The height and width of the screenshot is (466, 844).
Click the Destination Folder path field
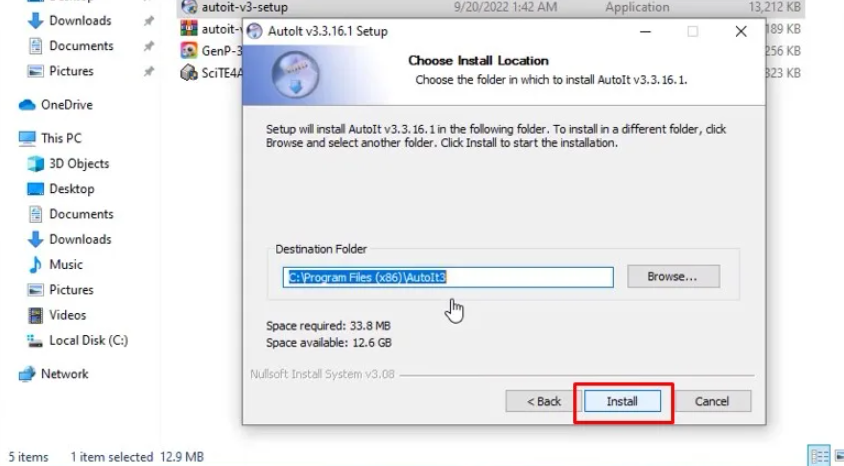pyautogui.click(x=448, y=277)
